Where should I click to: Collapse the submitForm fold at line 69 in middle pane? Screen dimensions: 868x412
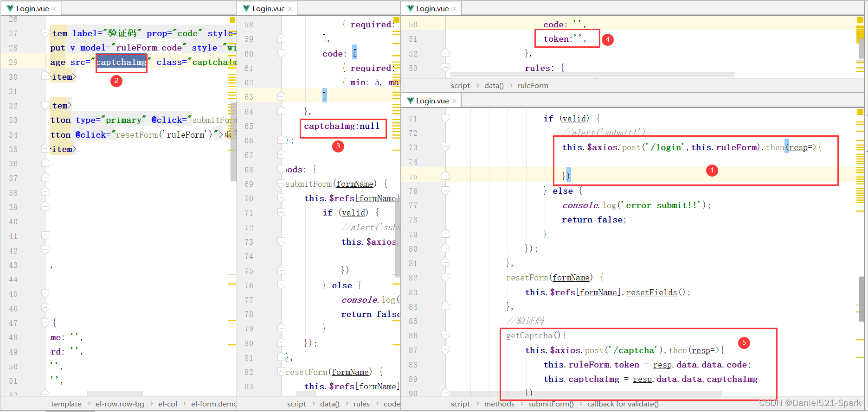tap(281, 184)
